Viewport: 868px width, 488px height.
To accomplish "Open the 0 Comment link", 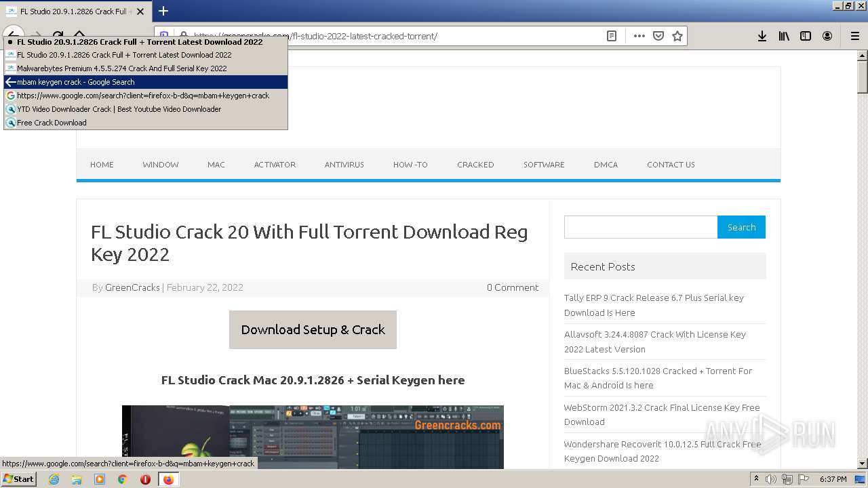I will tap(513, 287).
